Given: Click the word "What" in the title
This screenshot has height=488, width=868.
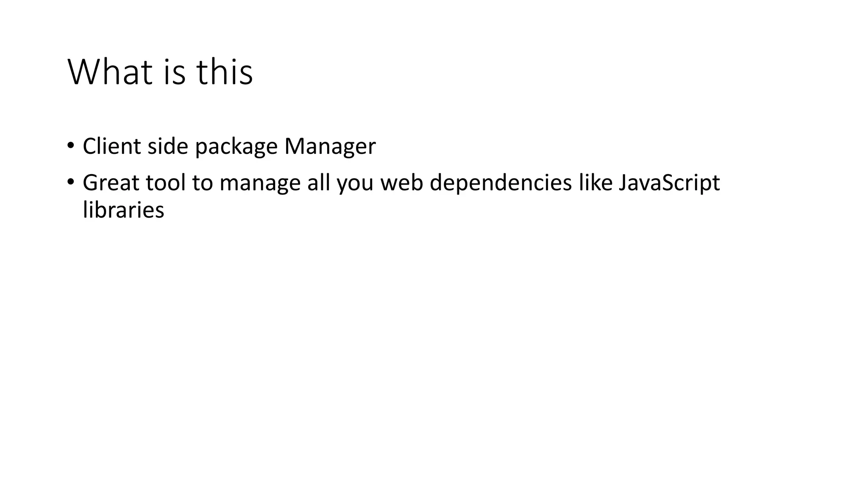Looking at the screenshot, I should coord(110,72).
